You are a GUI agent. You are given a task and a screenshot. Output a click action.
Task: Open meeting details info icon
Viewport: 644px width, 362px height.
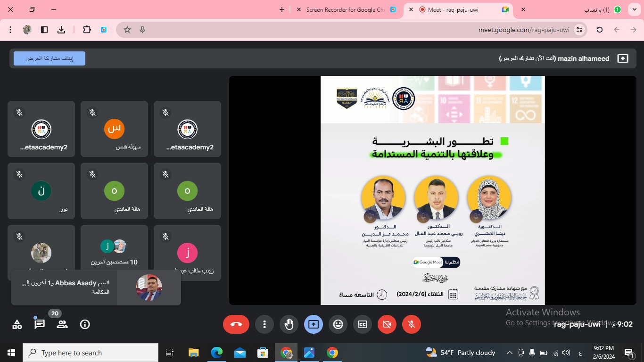(85, 324)
